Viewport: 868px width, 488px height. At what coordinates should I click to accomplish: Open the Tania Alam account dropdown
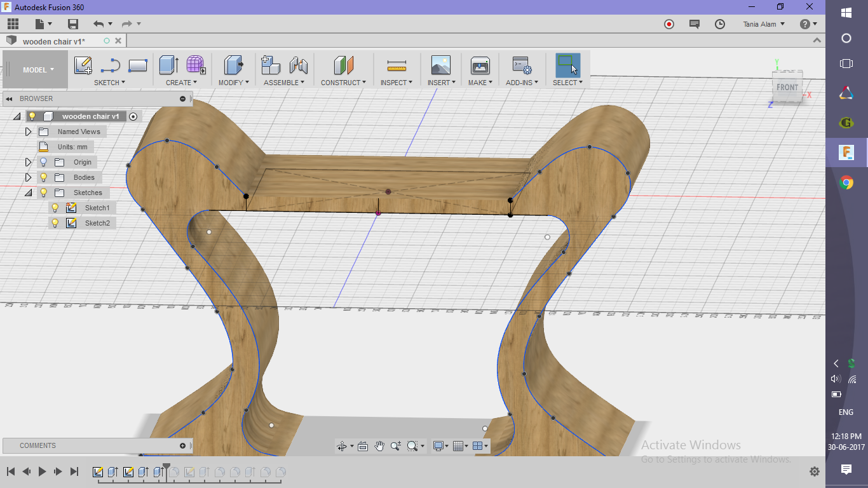[x=764, y=24]
